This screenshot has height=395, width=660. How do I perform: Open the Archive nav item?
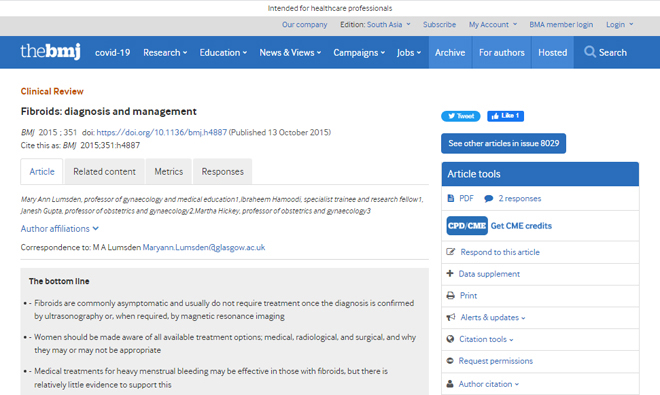tap(450, 52)
